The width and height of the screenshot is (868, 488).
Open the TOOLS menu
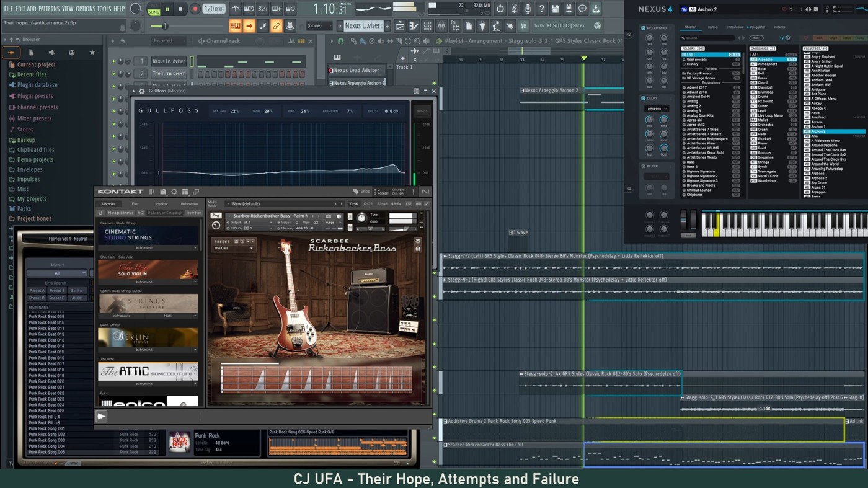point(104,9)
